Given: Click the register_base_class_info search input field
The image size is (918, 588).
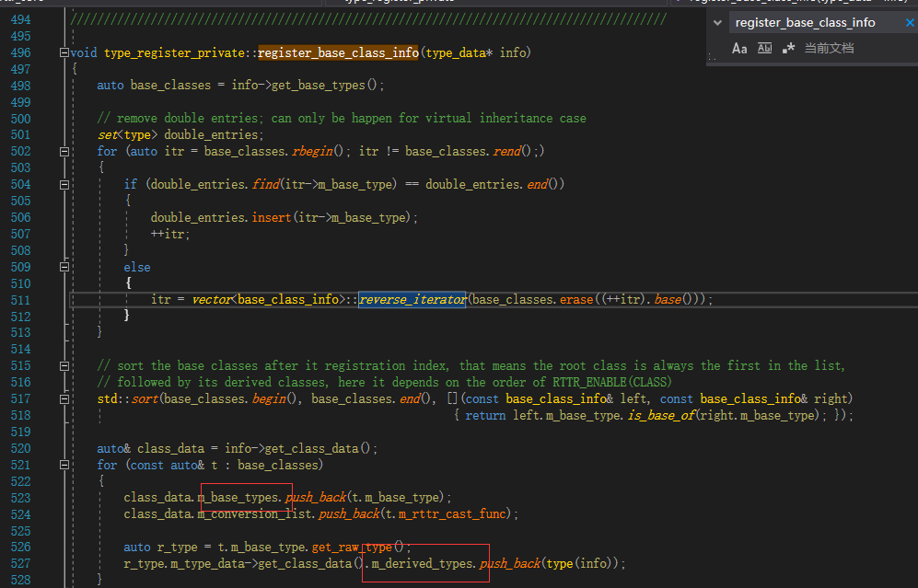Looking at the screenshot, I should click(810, 22).
